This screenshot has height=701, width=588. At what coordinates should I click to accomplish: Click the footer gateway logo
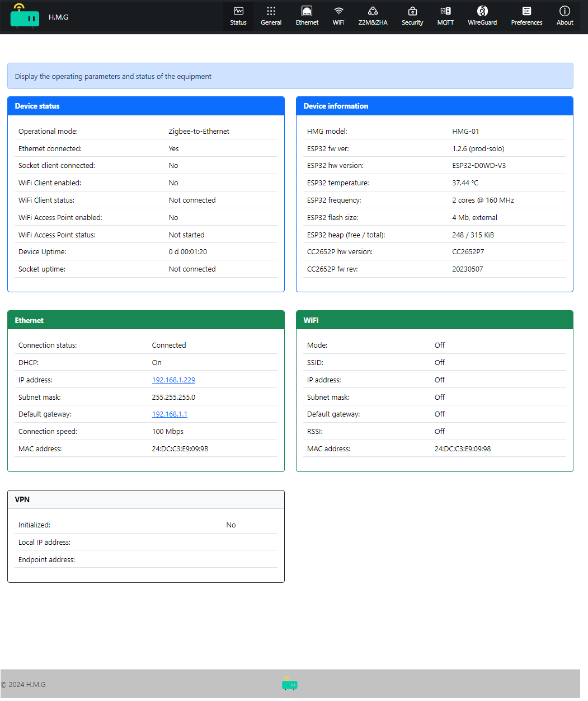coord(290,684)
